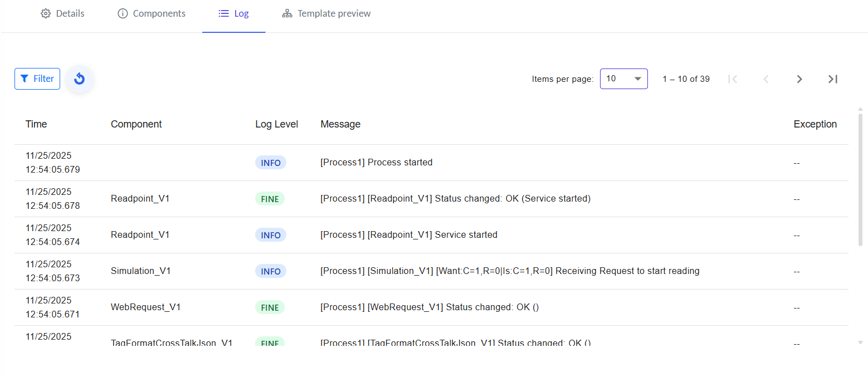Click the funnel icon in Filter
The height and width of the screenshot is (377, 868).
25,79
